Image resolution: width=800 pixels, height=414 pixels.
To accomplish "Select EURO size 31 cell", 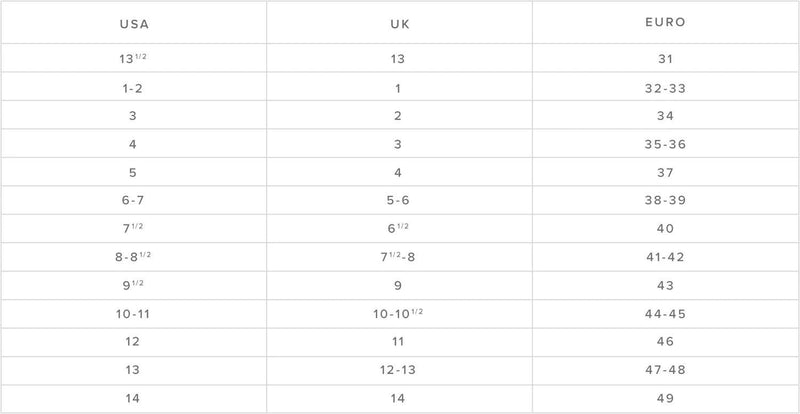I will (x=665, y=59).
